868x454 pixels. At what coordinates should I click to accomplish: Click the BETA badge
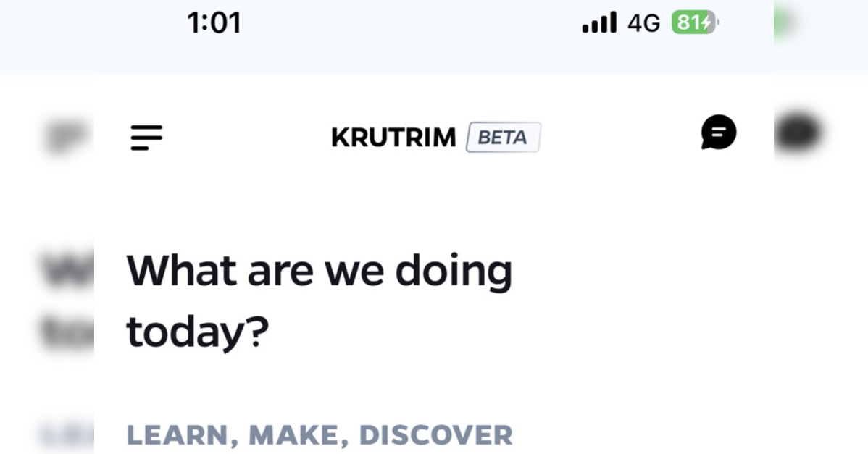pos(503,137)
